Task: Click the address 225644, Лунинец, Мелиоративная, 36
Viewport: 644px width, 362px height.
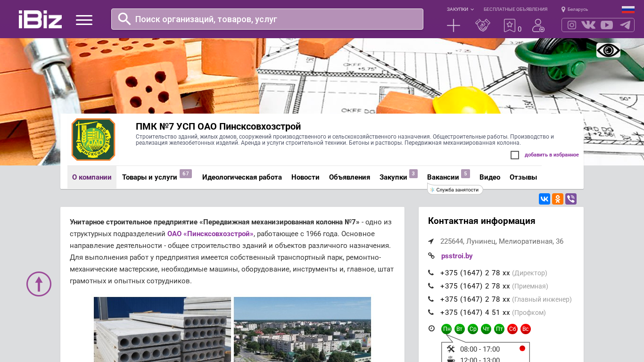Action: pos(502,241)
